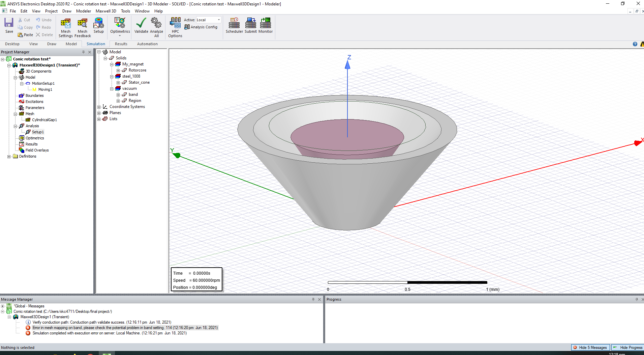Switch to the Results ribbon tab
The image size is (644, 355).
click(x=121, y=44)
